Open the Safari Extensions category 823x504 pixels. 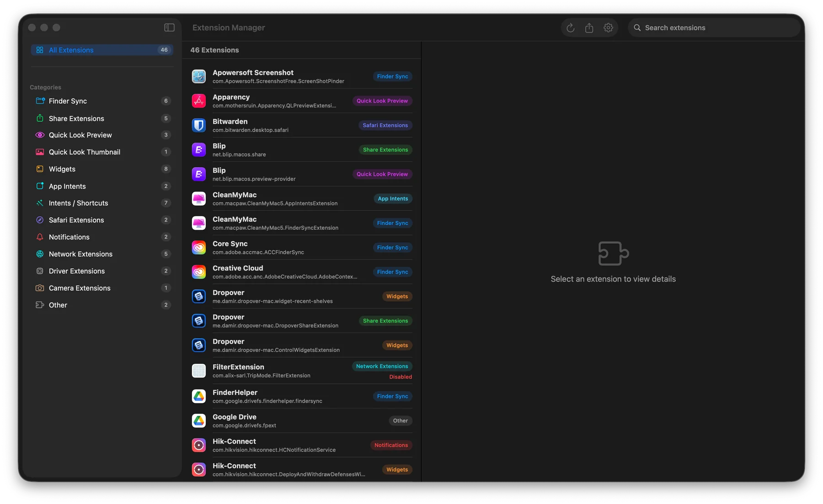[x=102, y=220]
